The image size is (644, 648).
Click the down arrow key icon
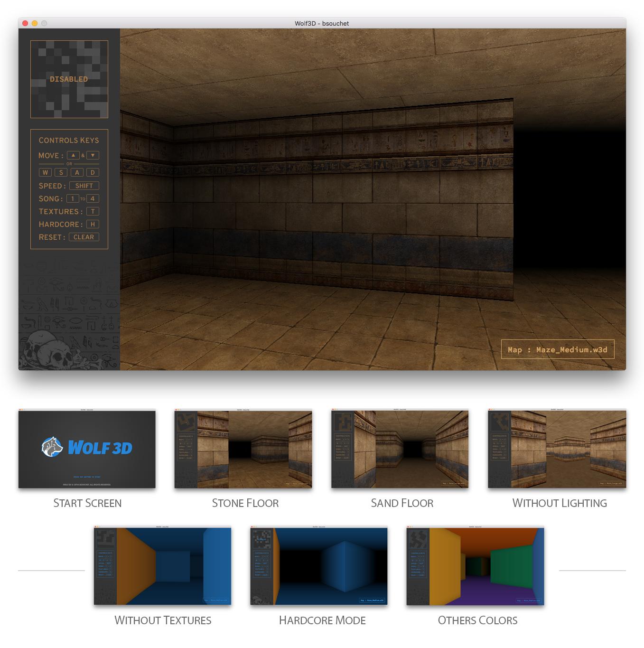(x=93, y=155)
